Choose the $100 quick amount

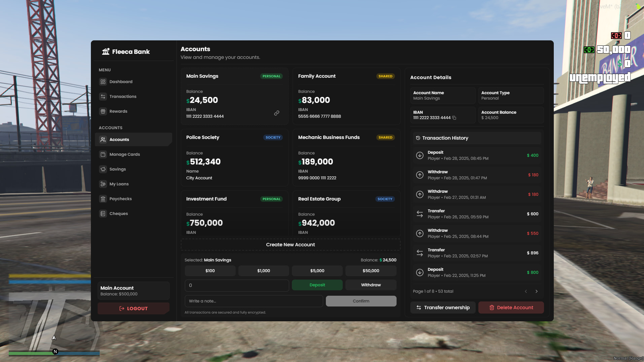[x=210, y=271]
